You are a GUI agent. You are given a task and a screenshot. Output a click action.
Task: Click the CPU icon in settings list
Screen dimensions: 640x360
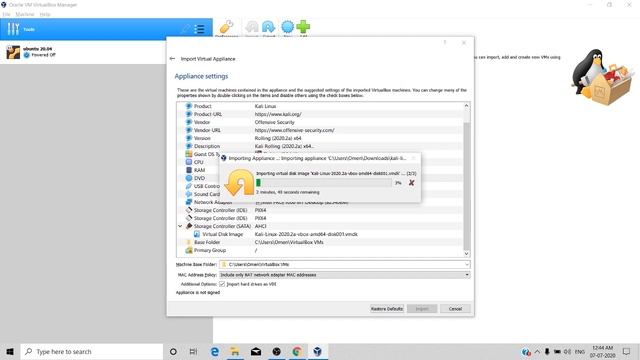(189, 162)
